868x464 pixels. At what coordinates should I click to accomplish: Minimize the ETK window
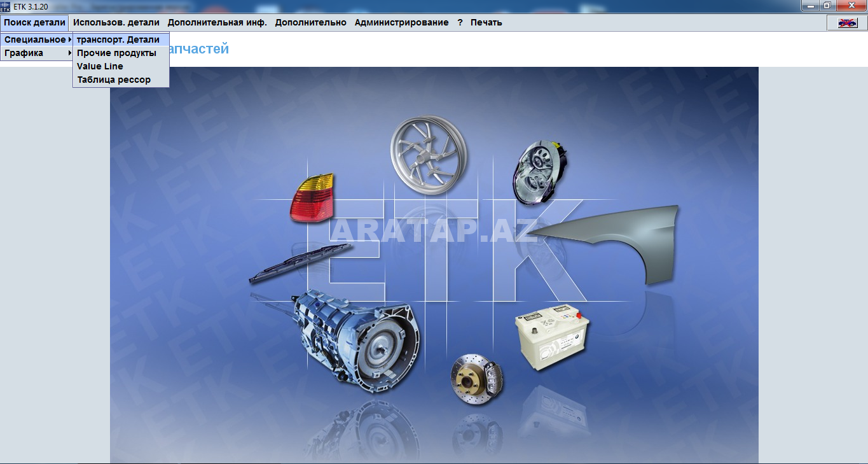tap(810, 5)
